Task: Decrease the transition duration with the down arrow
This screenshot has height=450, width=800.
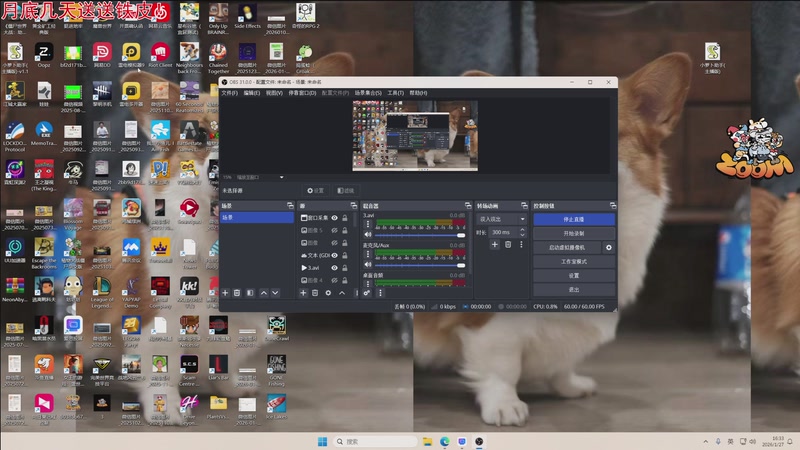Action: click(522, 235)
